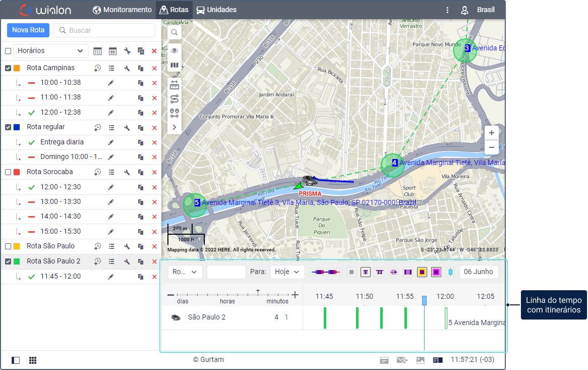The width and height of the screenshot is (588, 370).
Task: Open wrench properties for Rota São Paulo
Action: coord(127,246)
